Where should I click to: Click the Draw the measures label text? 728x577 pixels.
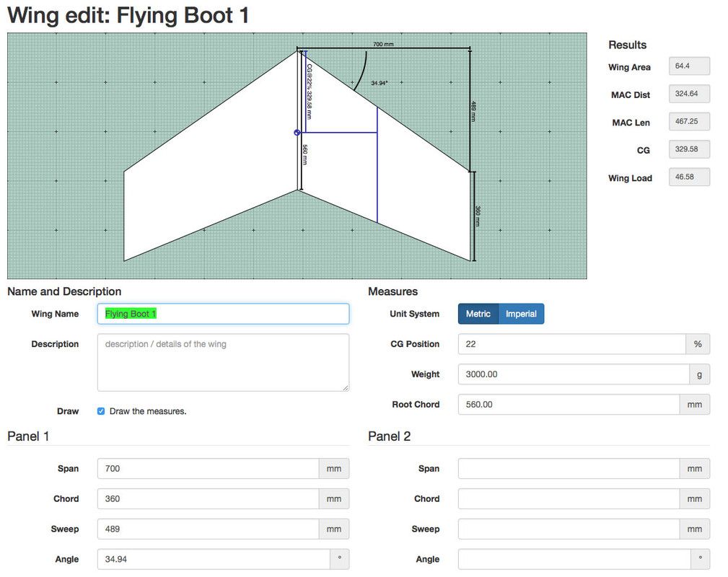coord(148,411)
